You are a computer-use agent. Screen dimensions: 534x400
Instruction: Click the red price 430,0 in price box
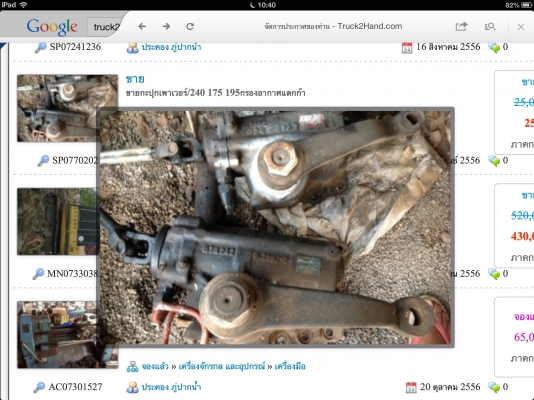522,236
